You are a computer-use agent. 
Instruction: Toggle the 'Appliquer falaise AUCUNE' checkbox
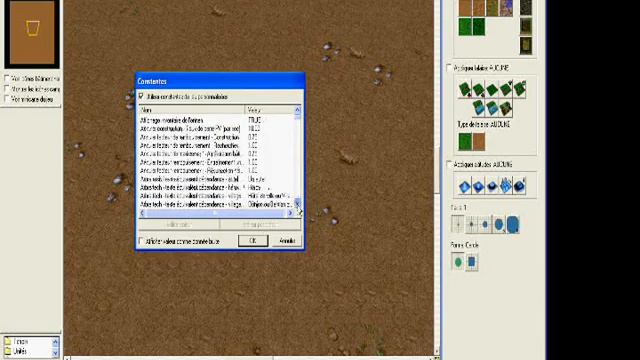click(x=449, y=68)
